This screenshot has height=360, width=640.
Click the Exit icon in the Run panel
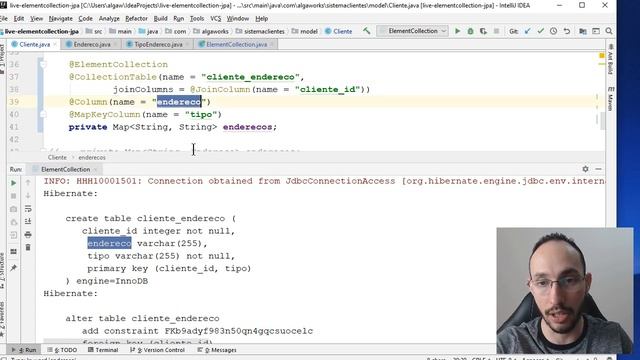[x=13, y=235]
